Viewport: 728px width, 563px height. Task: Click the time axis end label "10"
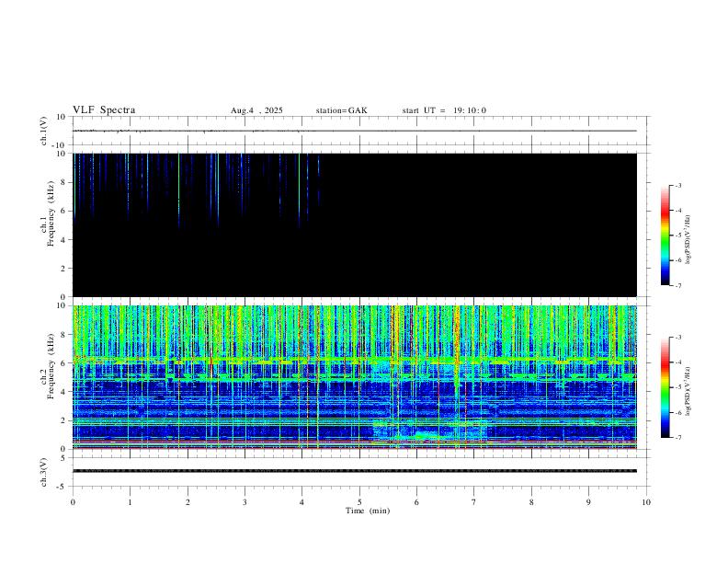tap(646, 502)
